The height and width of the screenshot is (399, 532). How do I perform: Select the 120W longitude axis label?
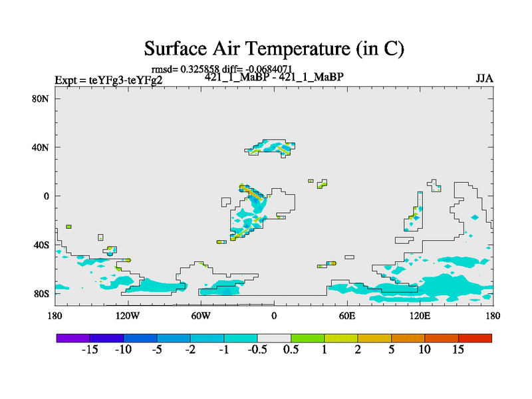point(128,315)
